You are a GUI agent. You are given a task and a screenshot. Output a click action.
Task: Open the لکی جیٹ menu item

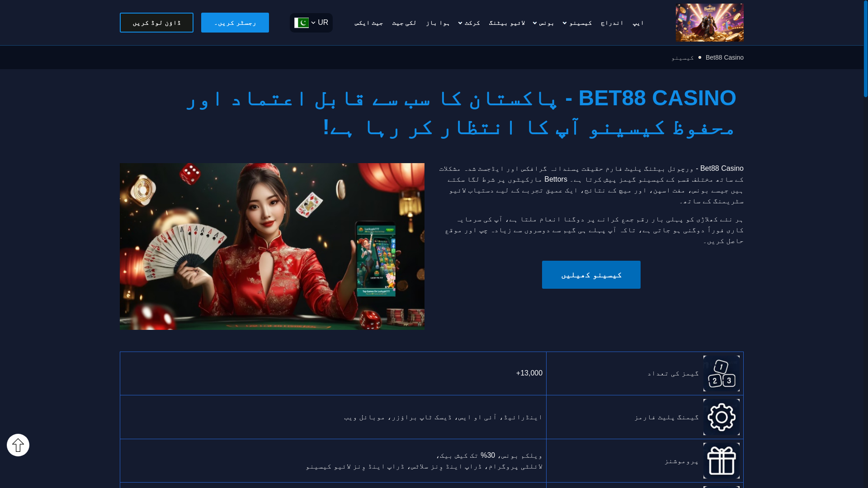404,23
